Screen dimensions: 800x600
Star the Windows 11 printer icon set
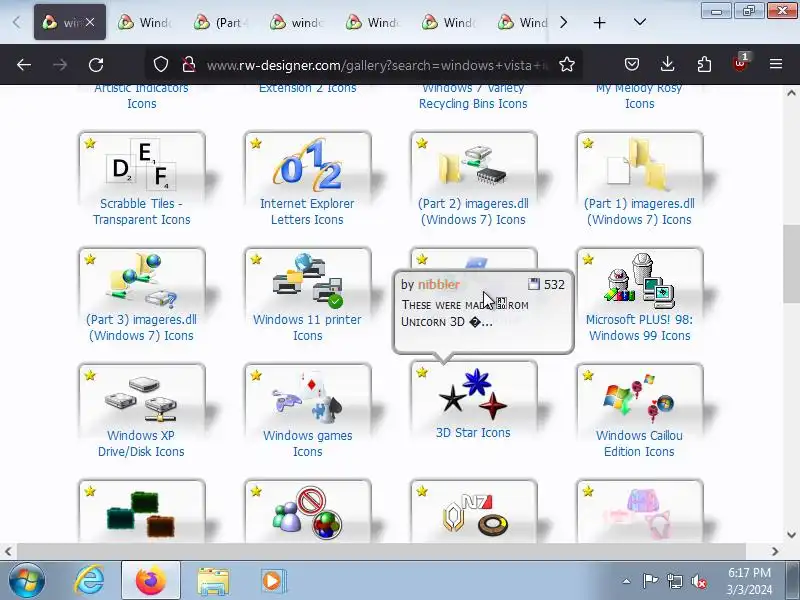coord(256,259)
